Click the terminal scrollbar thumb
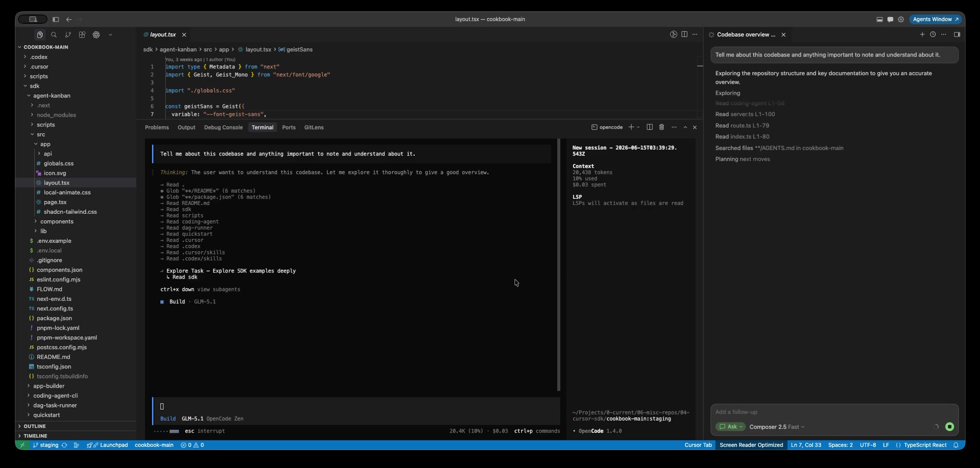Image resolution: width=980 pixels, height=468 pixels. click(x=559, y=265)
